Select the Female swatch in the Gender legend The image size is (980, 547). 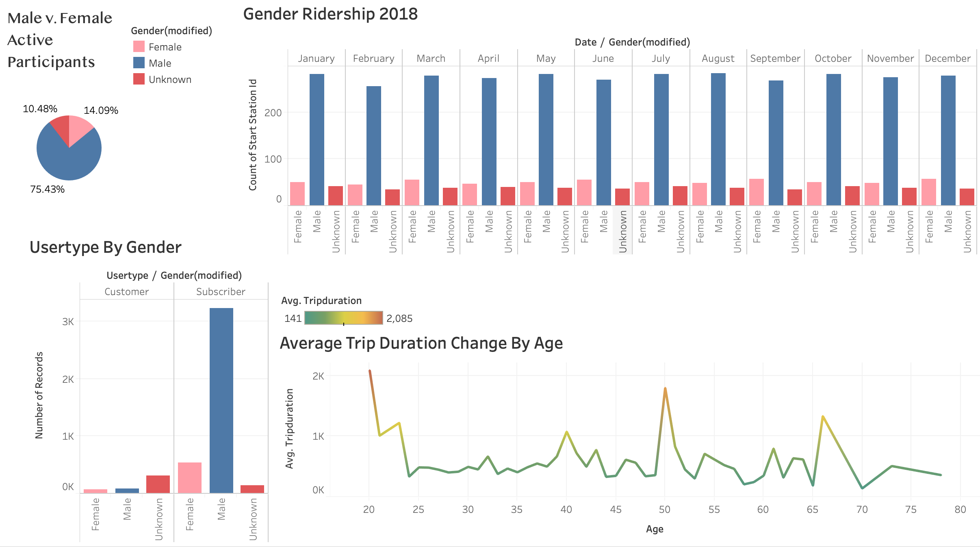coord(138,47)
